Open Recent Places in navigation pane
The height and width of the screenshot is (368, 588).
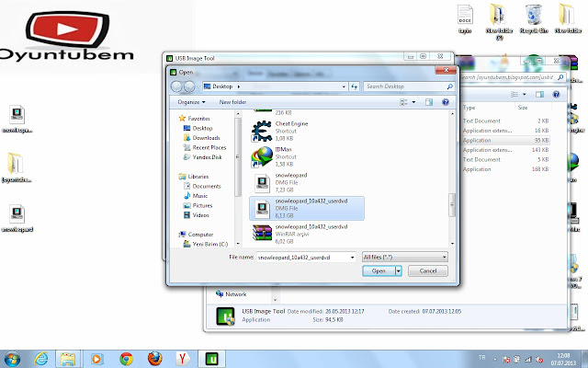tap(209, 147)
